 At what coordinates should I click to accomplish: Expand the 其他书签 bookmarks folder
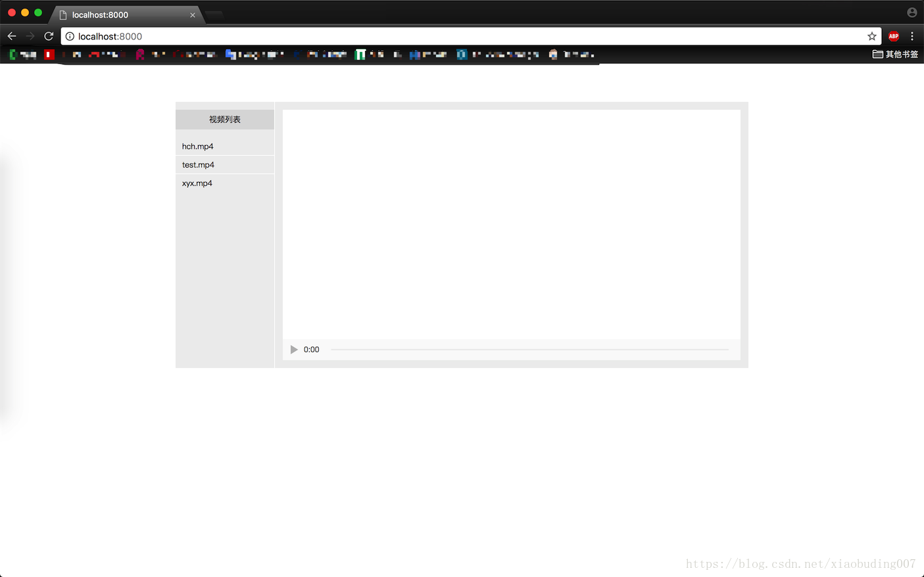[x=895, y=55]
